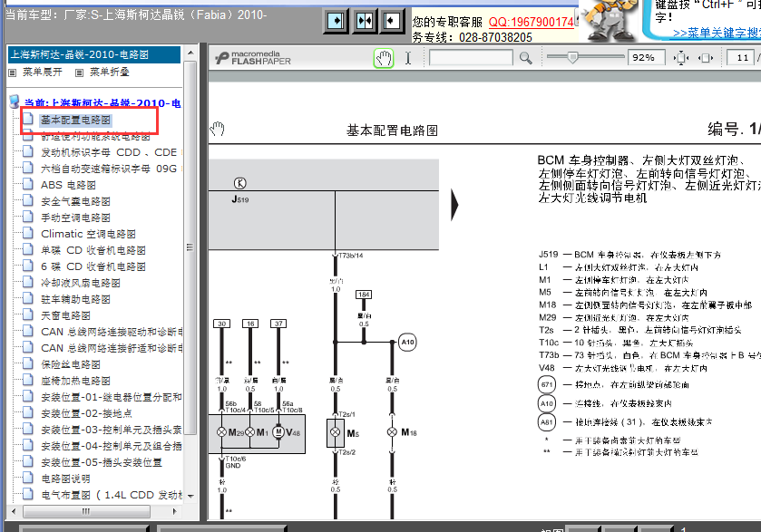The image size is (761, 532).
Task: Click the search magnifier icon
Action: point(525,58)
